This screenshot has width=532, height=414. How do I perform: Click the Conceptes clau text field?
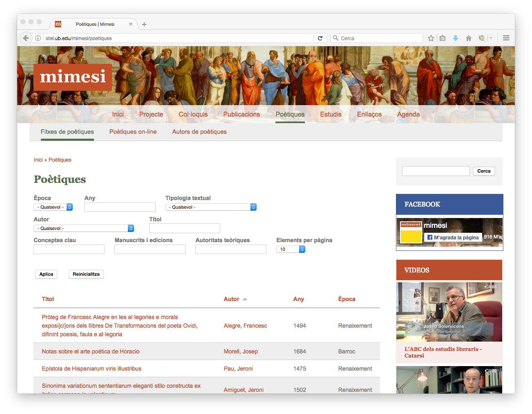tap(69, 249)
